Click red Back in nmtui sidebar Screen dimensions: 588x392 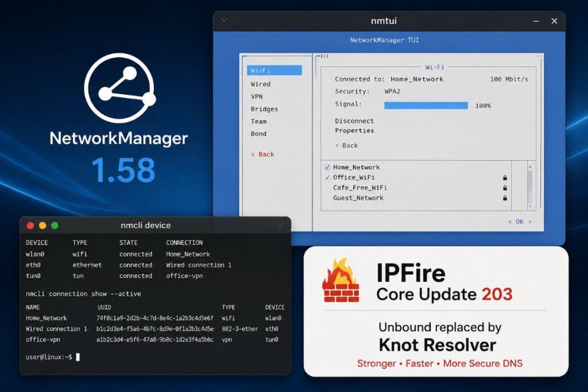pos(262,154)
